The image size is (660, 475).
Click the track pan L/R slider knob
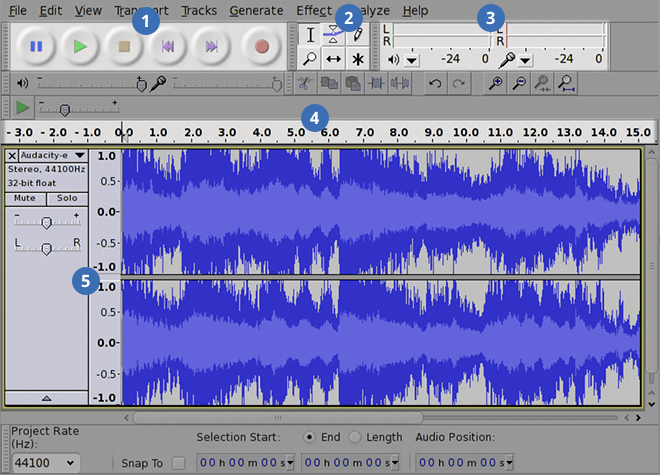point(46,249)
